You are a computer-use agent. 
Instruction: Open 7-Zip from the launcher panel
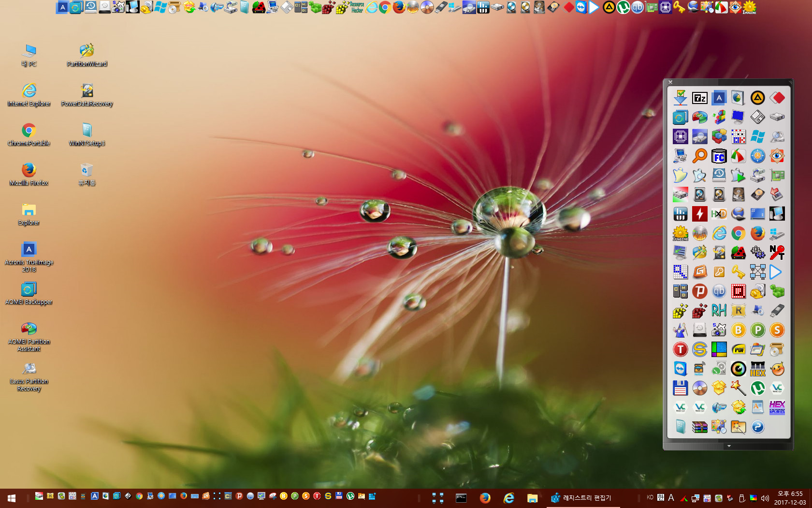[x=699, y=98]
